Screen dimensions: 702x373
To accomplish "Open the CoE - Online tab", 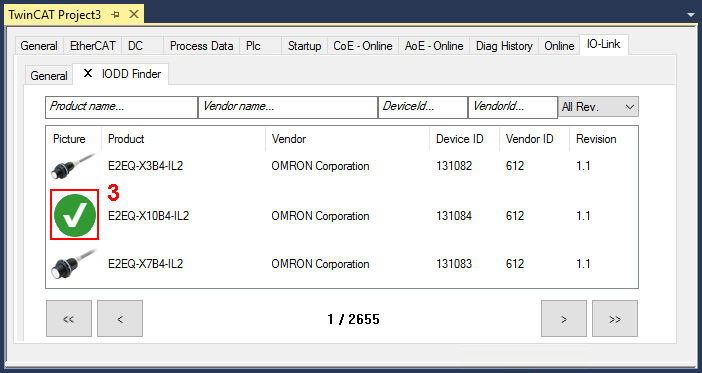I will pos(363,46).
